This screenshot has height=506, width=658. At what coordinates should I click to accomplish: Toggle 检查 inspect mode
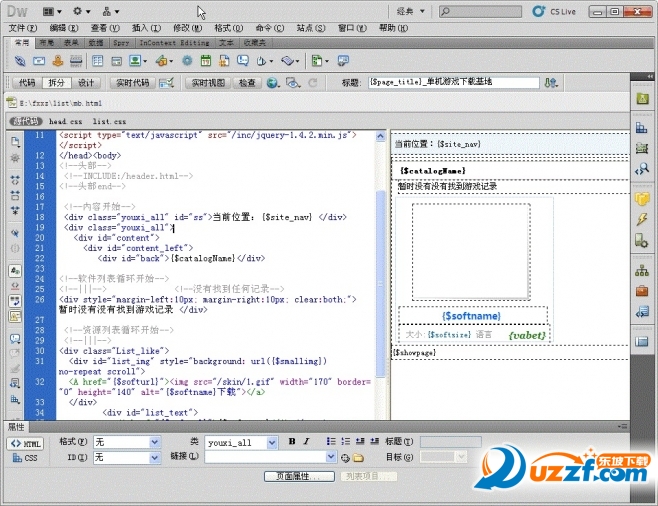point(247,83)
